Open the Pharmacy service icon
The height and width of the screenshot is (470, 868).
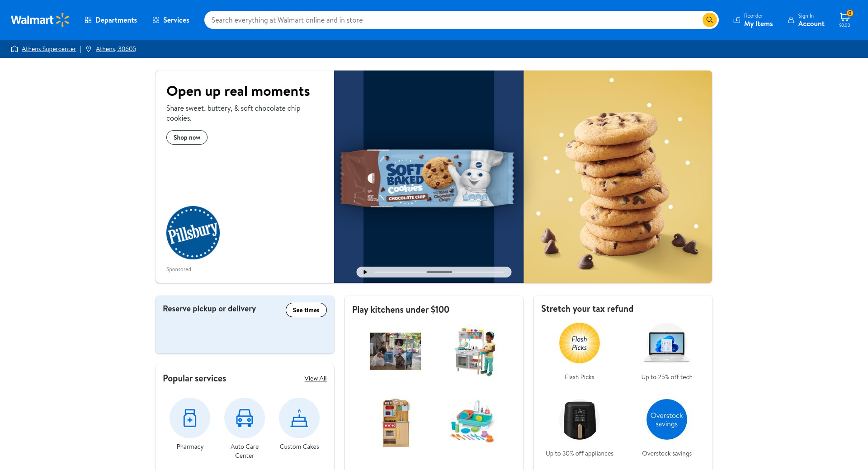(x=190, y=418)
